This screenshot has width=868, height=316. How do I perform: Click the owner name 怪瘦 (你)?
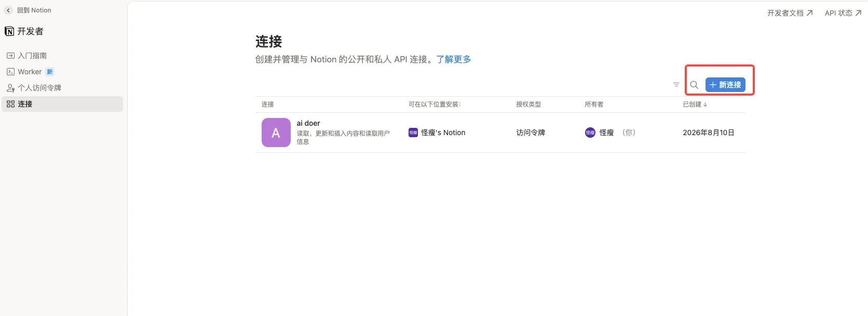(617, 133)
